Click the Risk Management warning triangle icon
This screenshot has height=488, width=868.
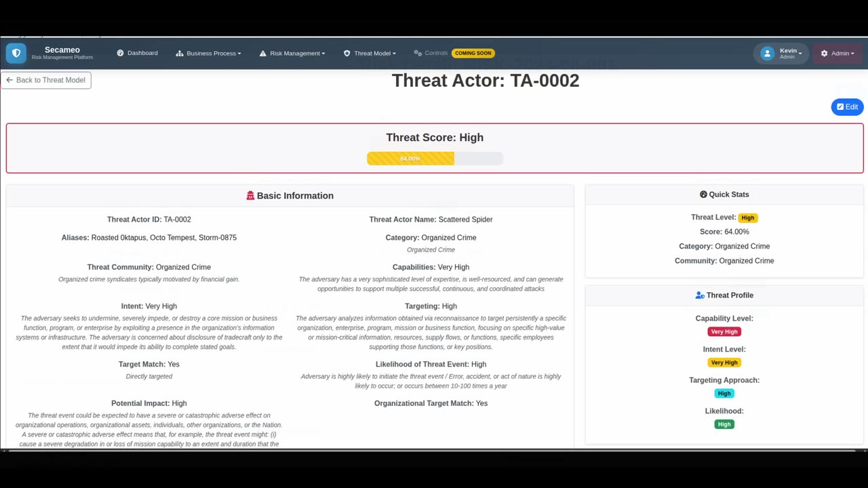coord(263,54)
